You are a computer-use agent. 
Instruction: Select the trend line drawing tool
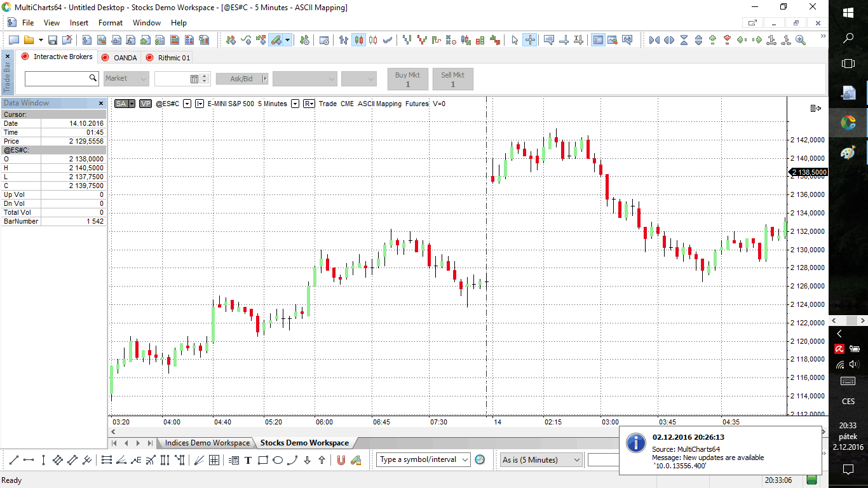[x=13, y=460]
